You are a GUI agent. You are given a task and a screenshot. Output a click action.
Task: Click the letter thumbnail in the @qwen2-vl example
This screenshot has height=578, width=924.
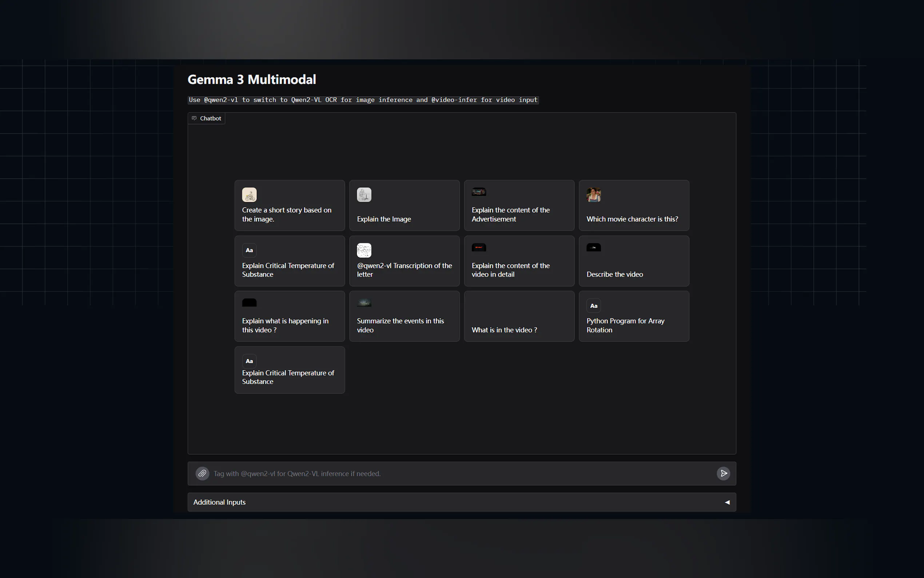pyautogui.click(x=364, y=250)
